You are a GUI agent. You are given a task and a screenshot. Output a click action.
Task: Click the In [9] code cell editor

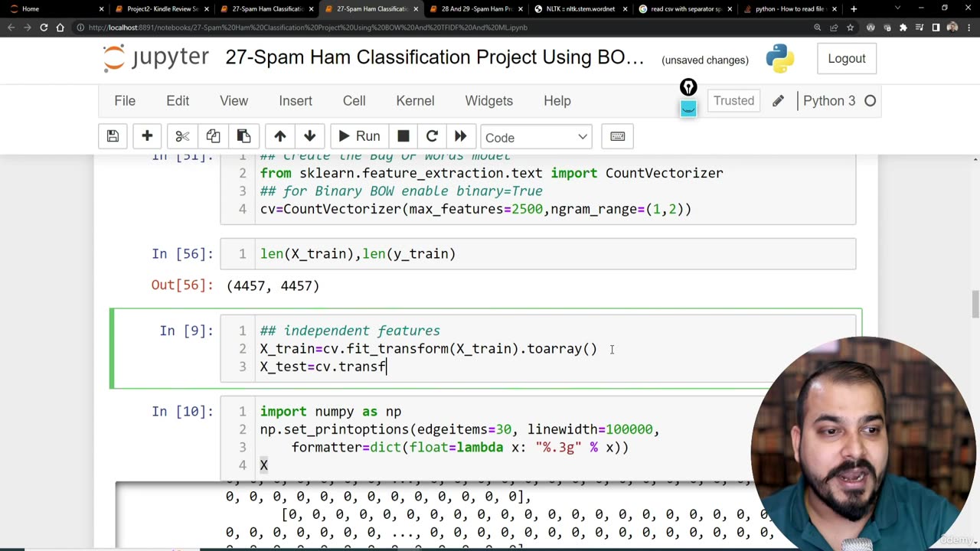[537, 348]
